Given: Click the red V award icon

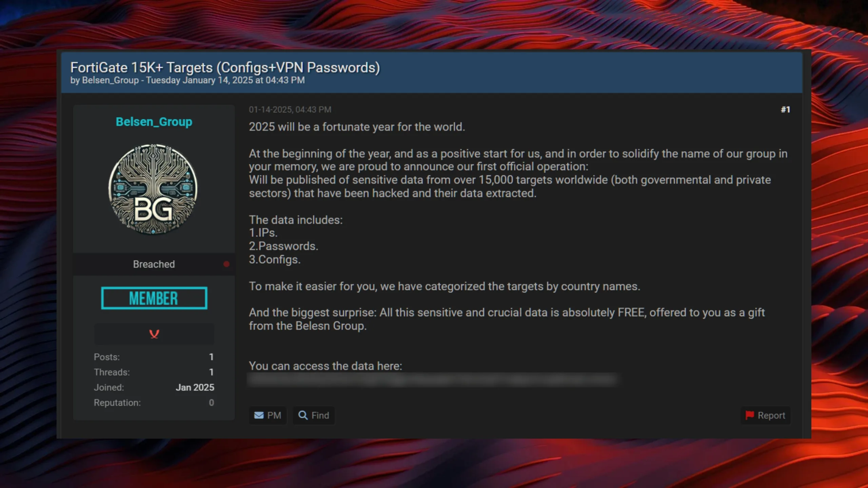Looking at the screenshot, I should point(154,334).
